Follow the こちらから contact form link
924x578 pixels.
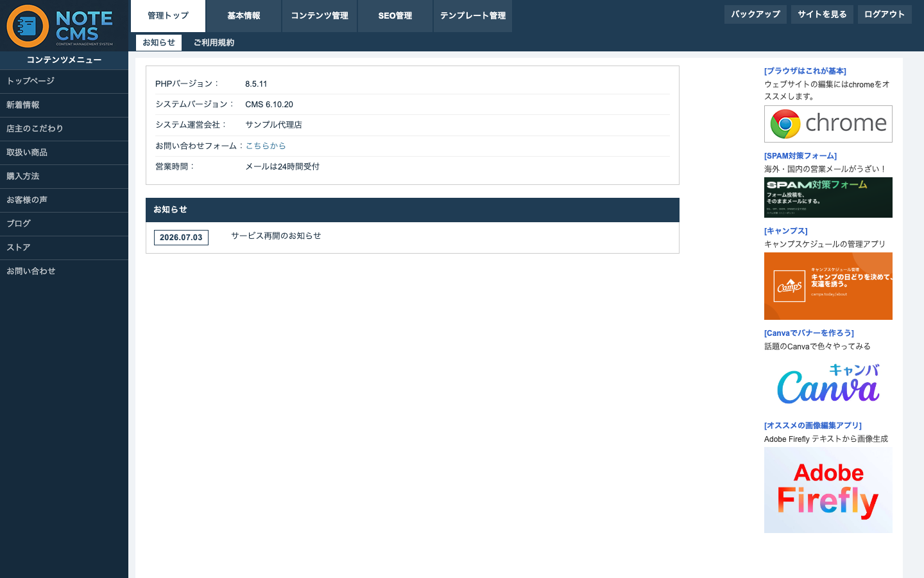pos(266,146)
